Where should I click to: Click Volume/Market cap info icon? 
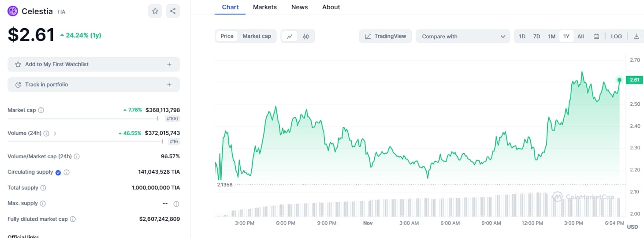pos(77,156)
